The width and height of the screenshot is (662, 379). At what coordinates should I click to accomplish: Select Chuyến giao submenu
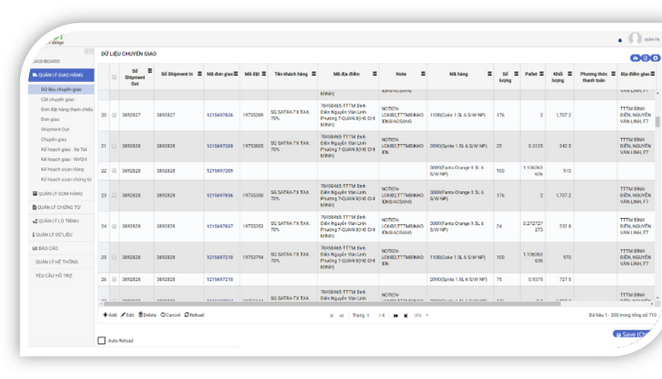(x=54, y=139)
